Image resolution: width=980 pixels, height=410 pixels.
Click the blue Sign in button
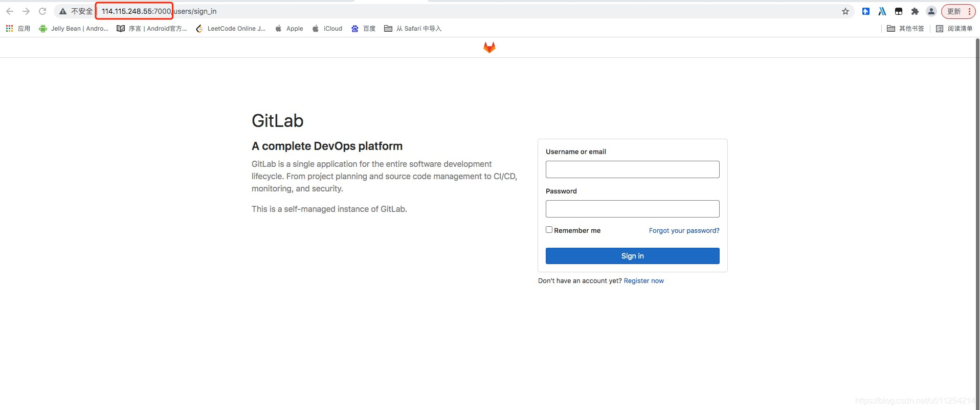tap(633, 256)
